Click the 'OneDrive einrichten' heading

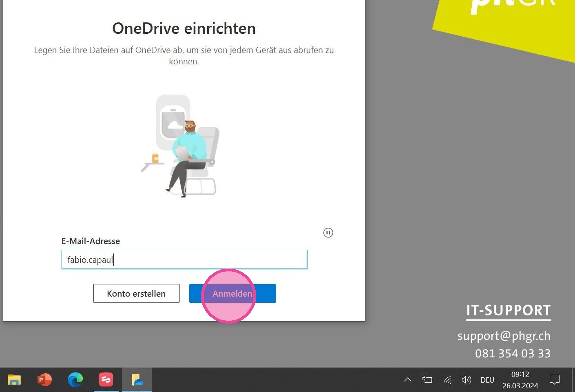click(184, 29)
